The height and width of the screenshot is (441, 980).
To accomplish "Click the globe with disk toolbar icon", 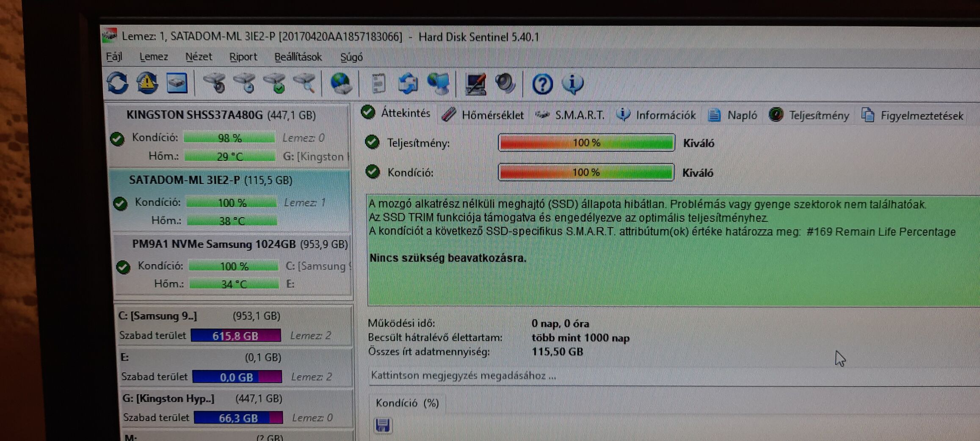I will pyautogui.click(x=341, y=83).
